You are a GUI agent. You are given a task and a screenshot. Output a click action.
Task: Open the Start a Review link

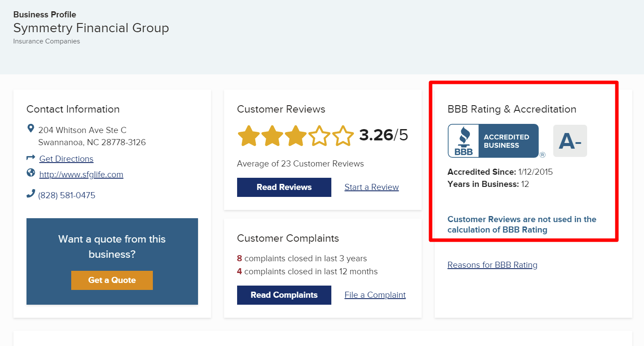(371, 187)
